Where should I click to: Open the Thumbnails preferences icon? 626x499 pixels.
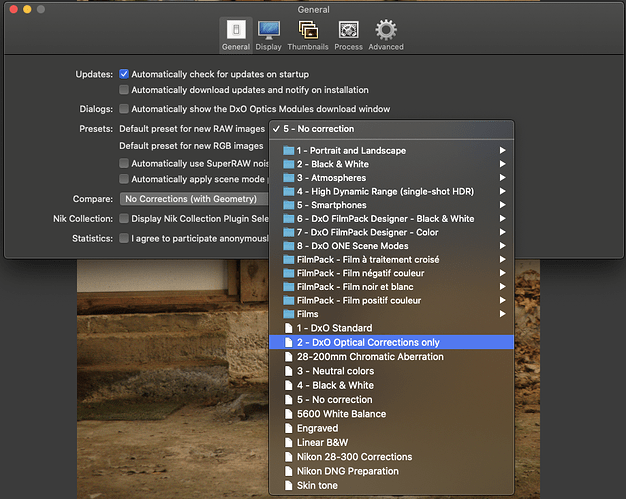[308, 30]
